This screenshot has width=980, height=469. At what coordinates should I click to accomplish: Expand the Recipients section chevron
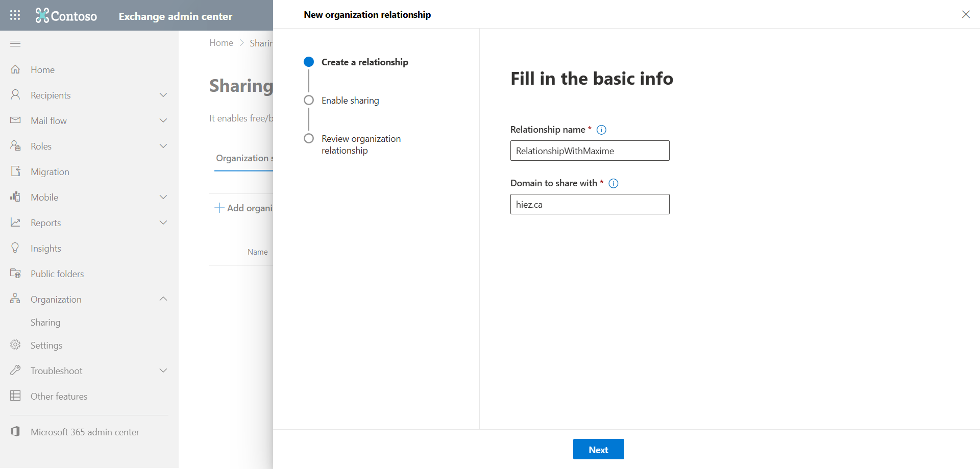(x=163, y=95)
